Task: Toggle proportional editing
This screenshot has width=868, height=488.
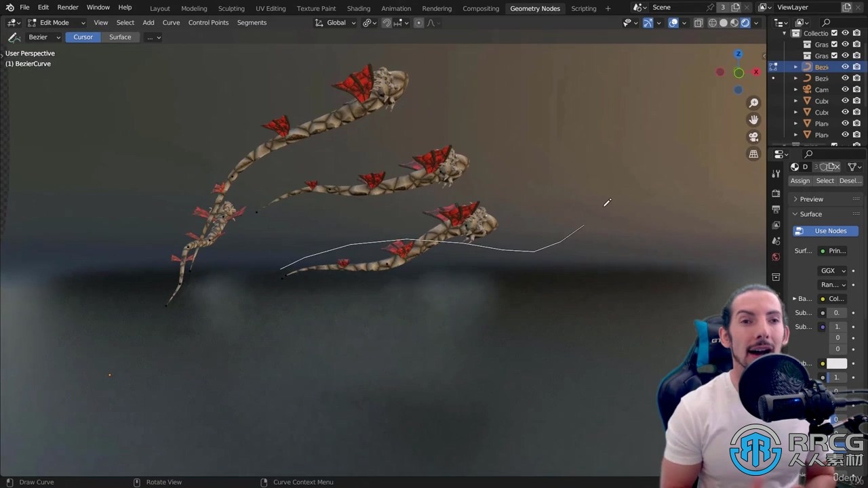Action: pos(418,22)
